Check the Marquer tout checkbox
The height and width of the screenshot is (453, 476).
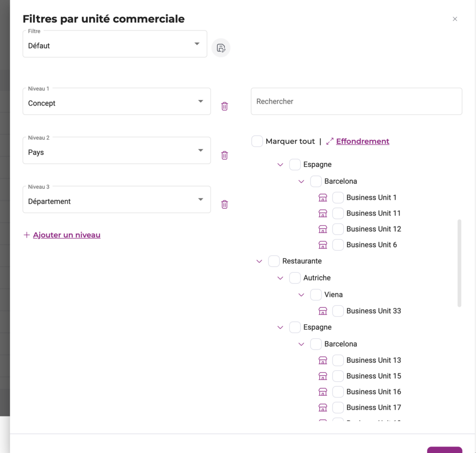coord(257,141)
